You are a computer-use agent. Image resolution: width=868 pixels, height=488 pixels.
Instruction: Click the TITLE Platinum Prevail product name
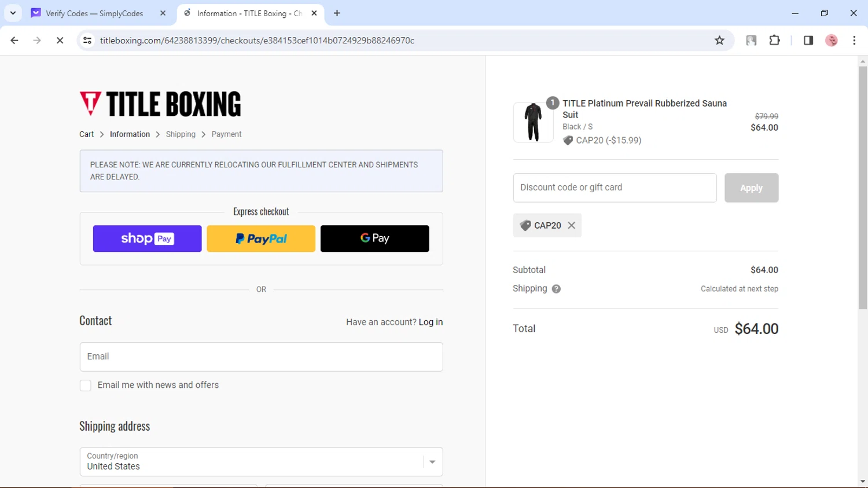[645, 109]
